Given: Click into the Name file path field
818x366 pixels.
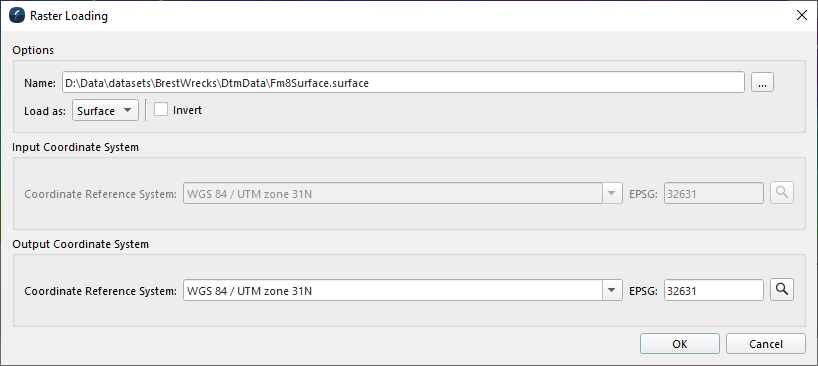Looking at the screenshot, I should (403, 82).
